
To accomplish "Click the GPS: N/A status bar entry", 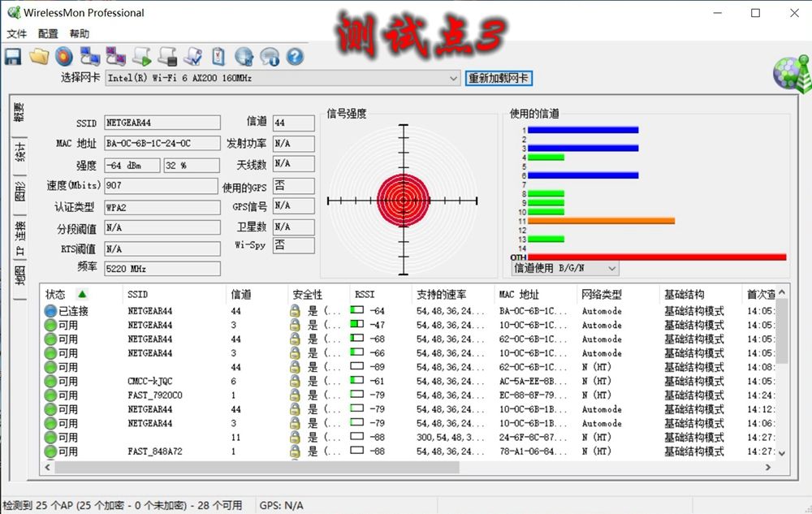I will click(x=281, y=505).
